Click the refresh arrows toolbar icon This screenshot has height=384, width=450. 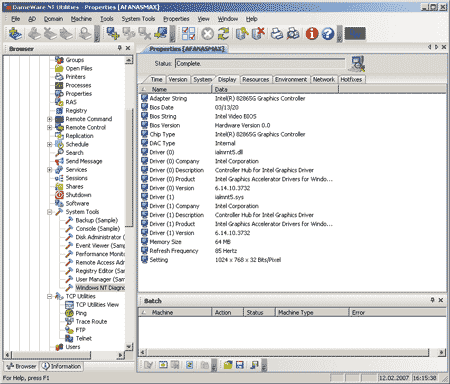[223, 34]
